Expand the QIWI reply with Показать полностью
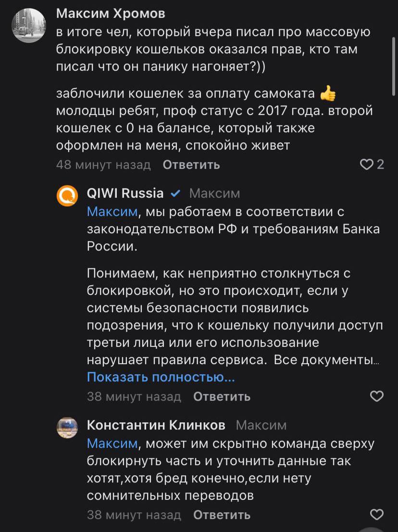Screen dimensions: 398x532 (x=161, y=378)
